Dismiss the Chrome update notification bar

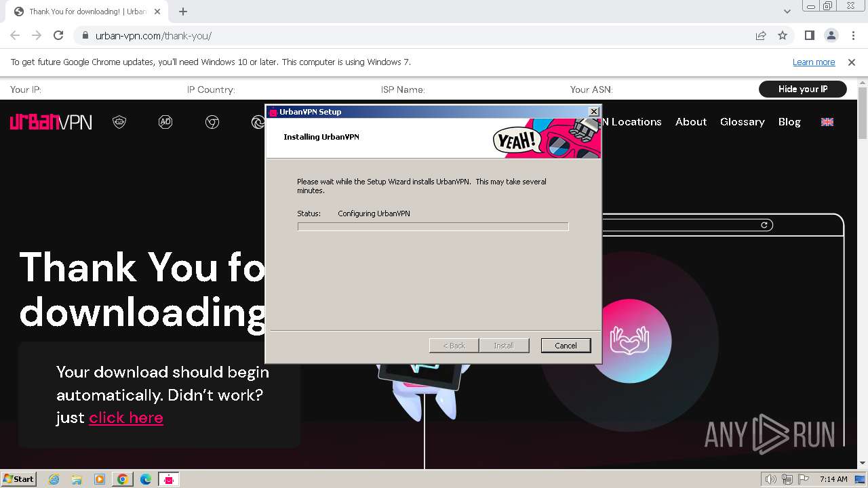point(852,62)
